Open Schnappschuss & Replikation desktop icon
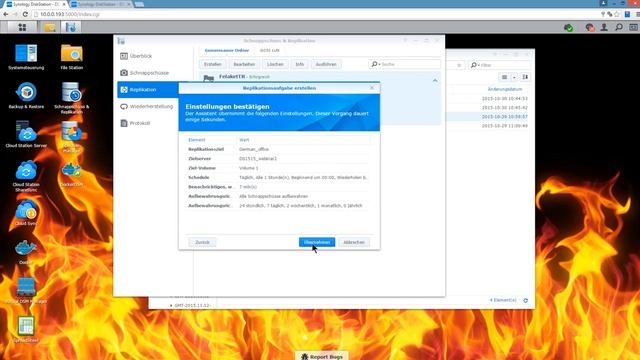The height and width of the screenshot is (360, 640). 72,98
